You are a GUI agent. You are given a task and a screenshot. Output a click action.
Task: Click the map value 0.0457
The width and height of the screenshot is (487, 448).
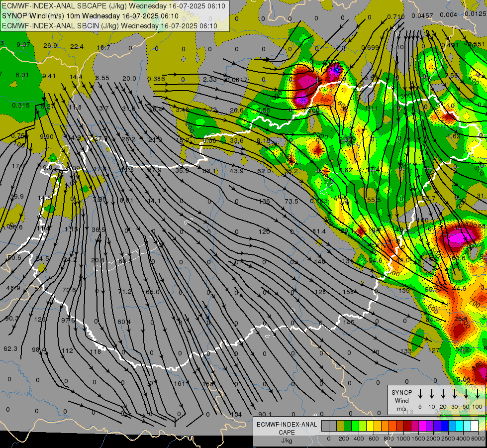[422, 16]
